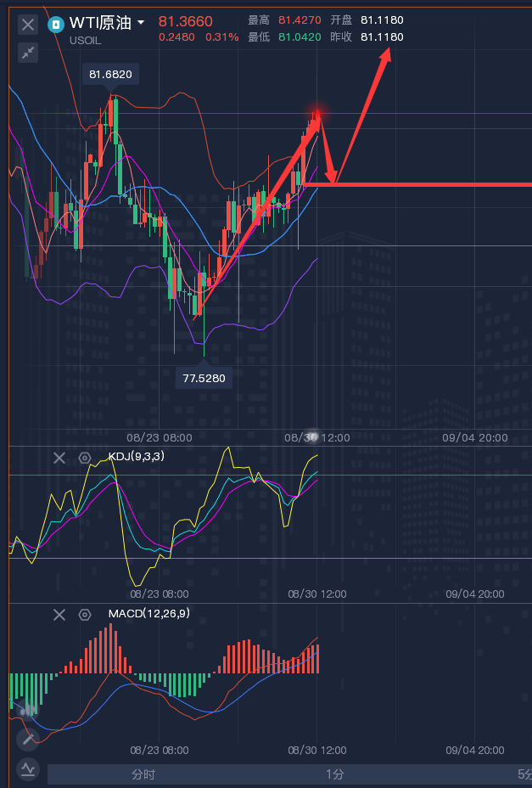Close the chart with the top X icon
This screenshot has height=788, width=532.
28,24
